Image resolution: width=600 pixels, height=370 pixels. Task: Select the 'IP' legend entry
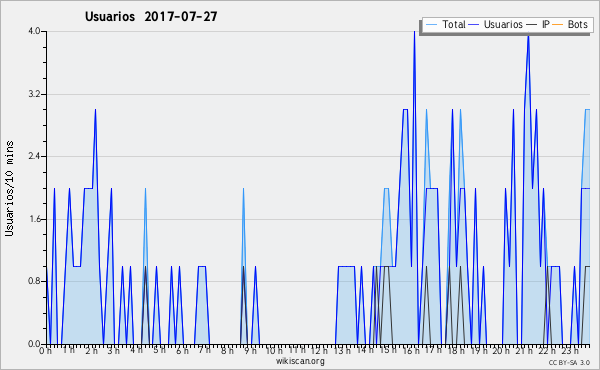tap(546, 24)
